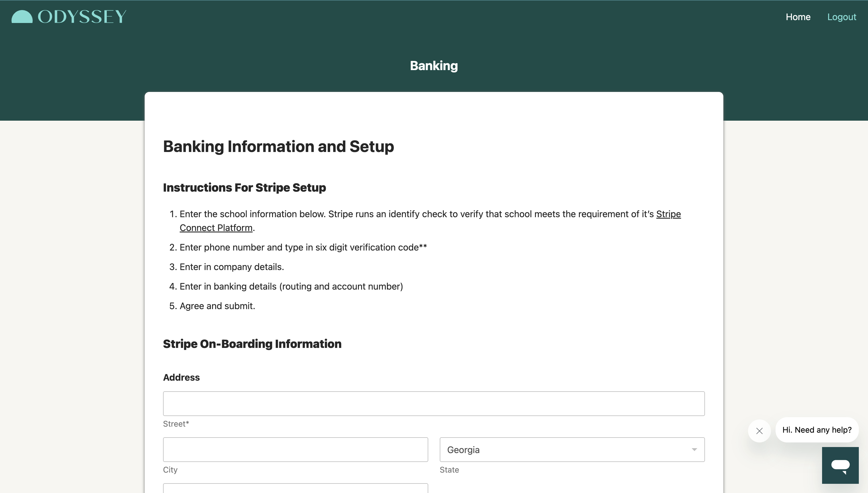The image size is (868, 493).
Task: Click the 'Address' label
Action: [181, 378]
